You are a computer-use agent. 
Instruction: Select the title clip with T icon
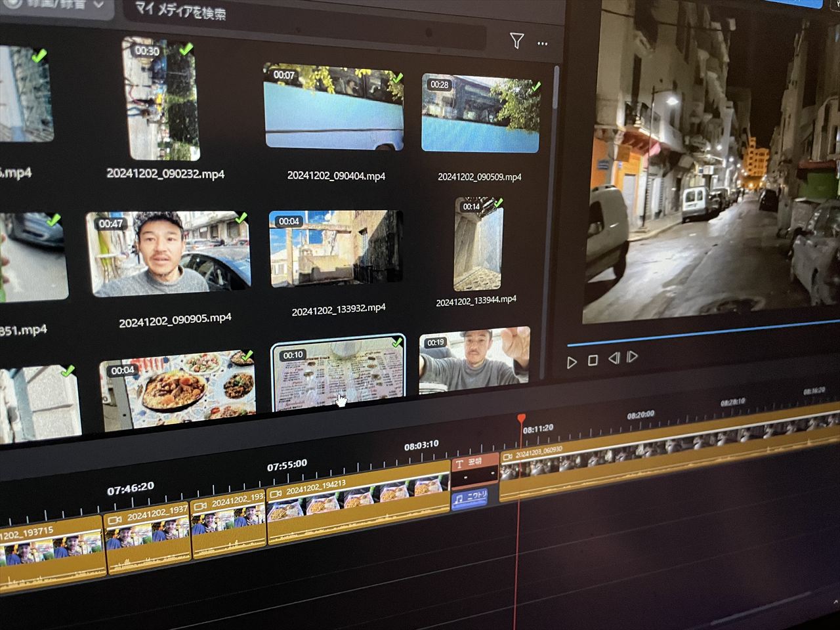tap(474, 469)
